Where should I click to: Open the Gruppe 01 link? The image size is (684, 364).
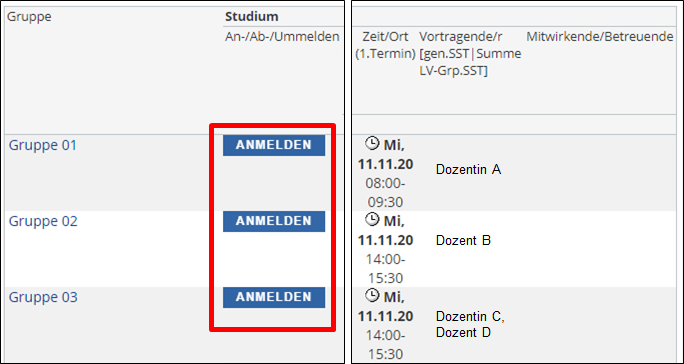43,145
